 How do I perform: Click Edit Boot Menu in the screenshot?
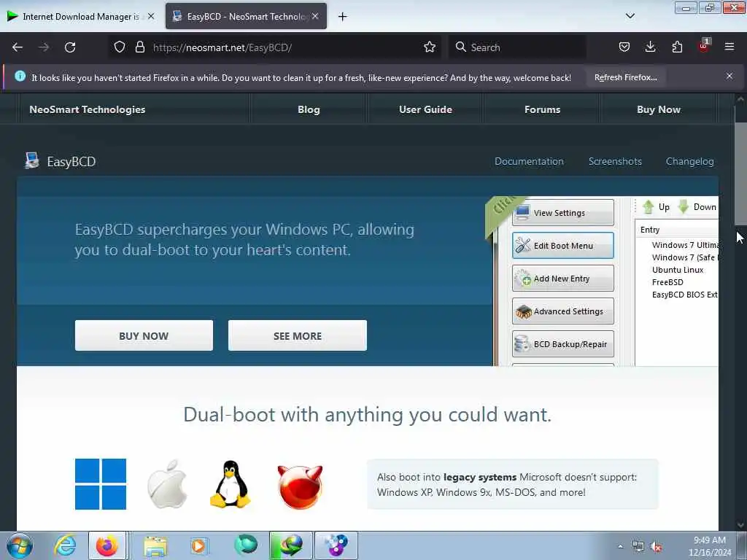click(x=562, y=246)
